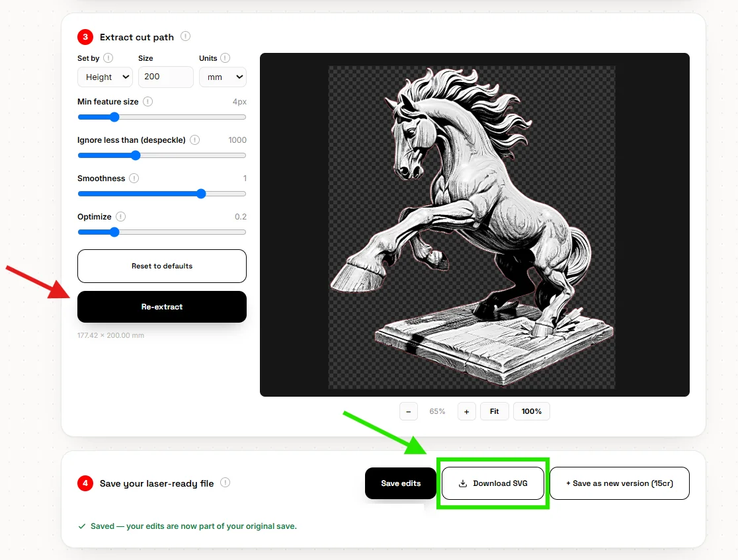
Task: Open info tooltip beside Extract cut path
Action: tap(185, 36)
